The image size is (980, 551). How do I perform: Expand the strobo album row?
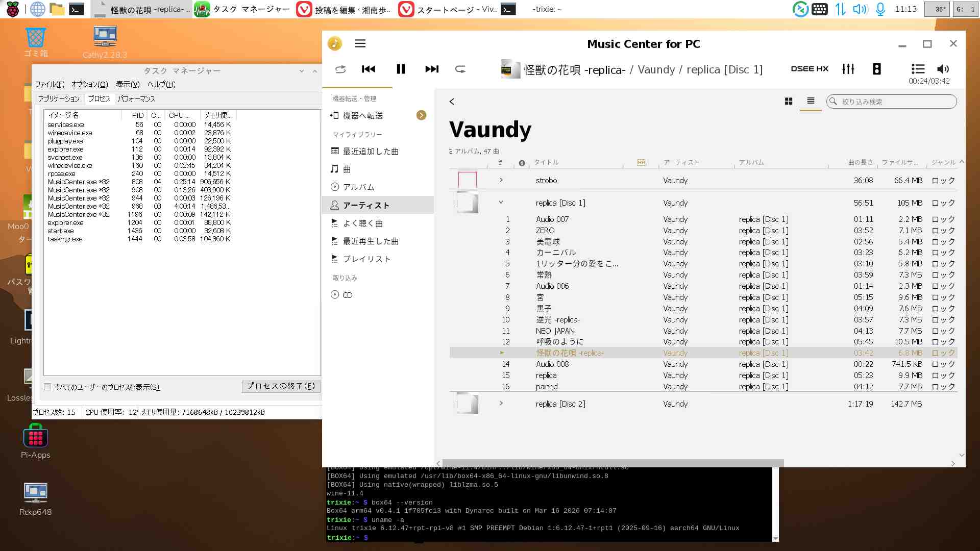[501, 180]
